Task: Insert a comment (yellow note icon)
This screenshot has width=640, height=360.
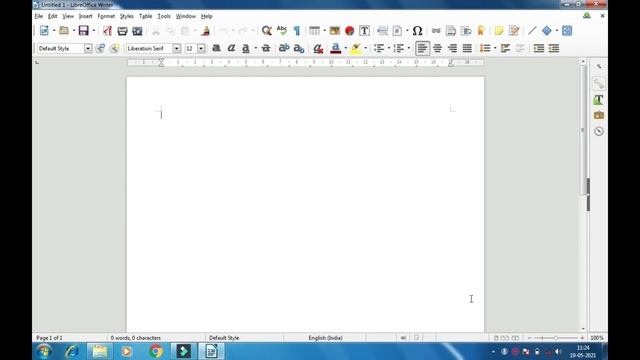Action: pyautogui.click(x=499, y=31)
